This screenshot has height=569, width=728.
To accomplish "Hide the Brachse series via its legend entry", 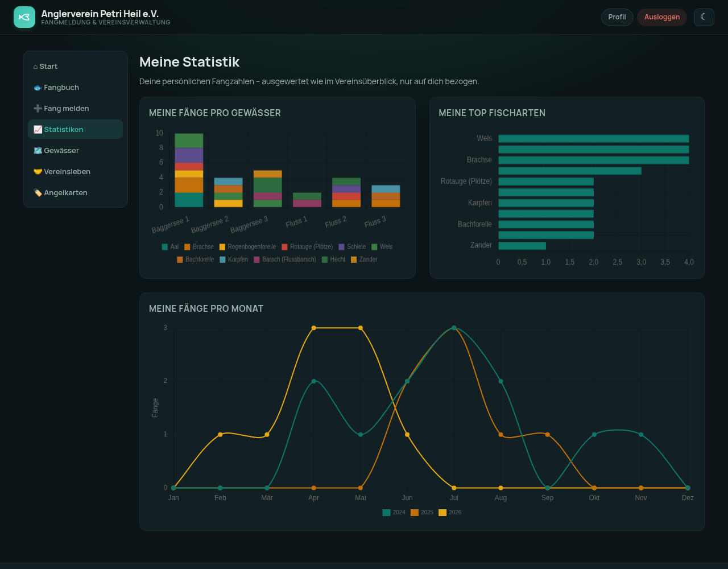I will (x=199, y=247).
